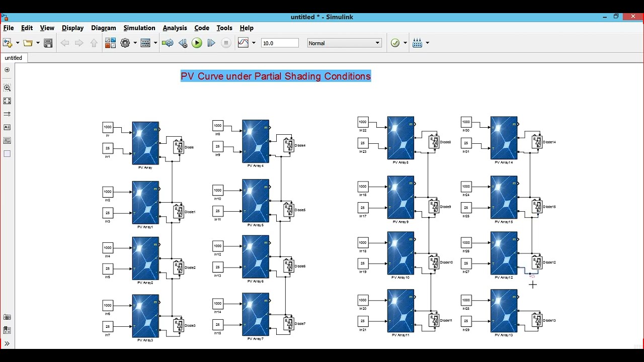Select the Diode10 block
This screenshot has height=362, width=644.
[x=434, y=262]
